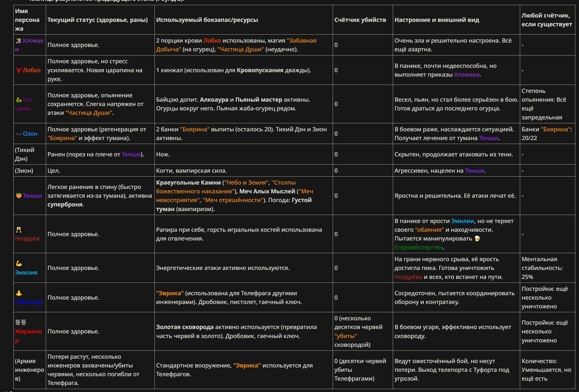Image resolution: width=579 pixels, height=392 pixels.
Task: Click the Ель Цинь character name
Action: pyautogui.click(x=24, y=104)
